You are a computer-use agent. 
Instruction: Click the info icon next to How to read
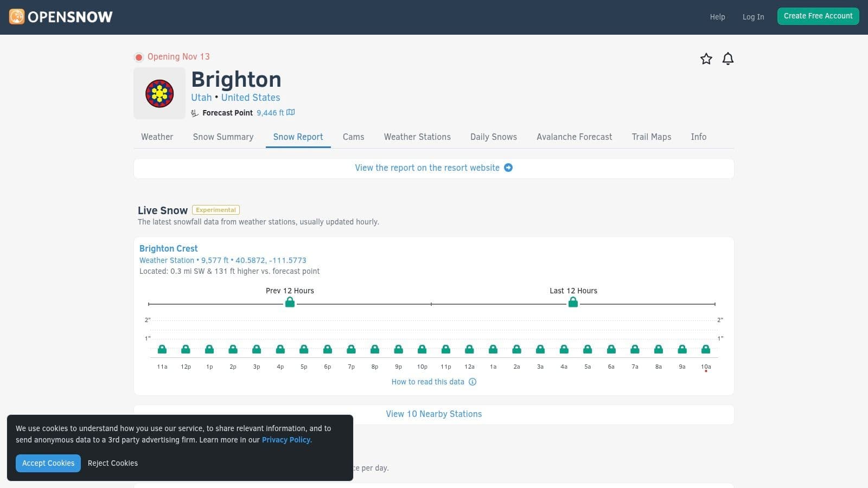pyautogui.click(x=473, y=382)
